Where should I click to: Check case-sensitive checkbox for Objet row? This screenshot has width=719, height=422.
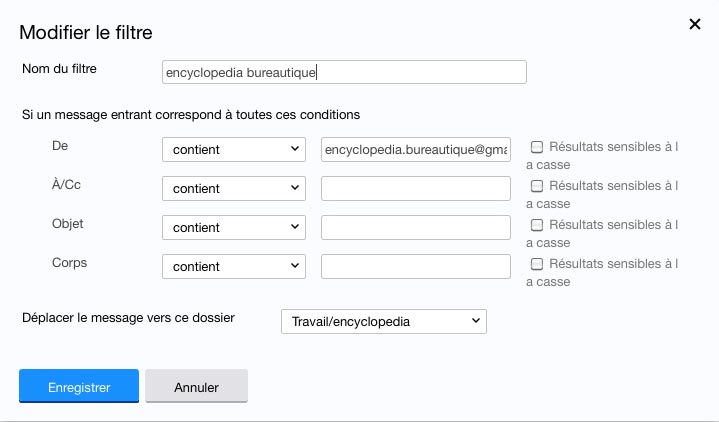(537, 225)
